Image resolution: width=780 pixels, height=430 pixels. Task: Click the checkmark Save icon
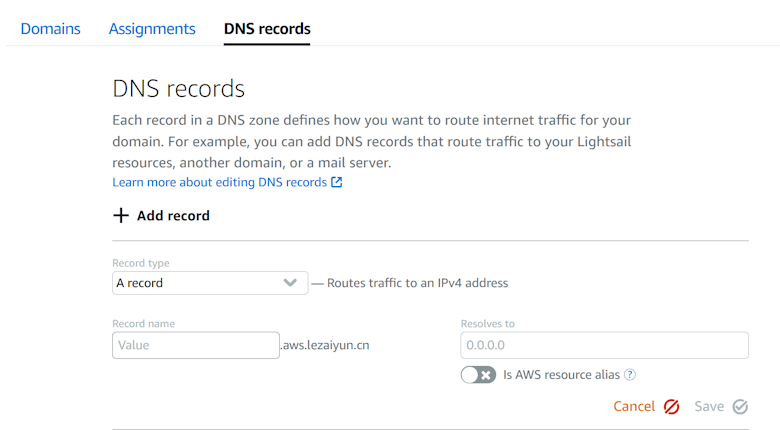click(740, 406)
